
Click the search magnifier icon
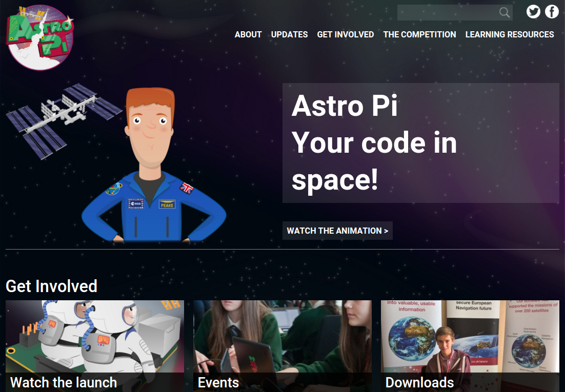(x=505, y=13)
